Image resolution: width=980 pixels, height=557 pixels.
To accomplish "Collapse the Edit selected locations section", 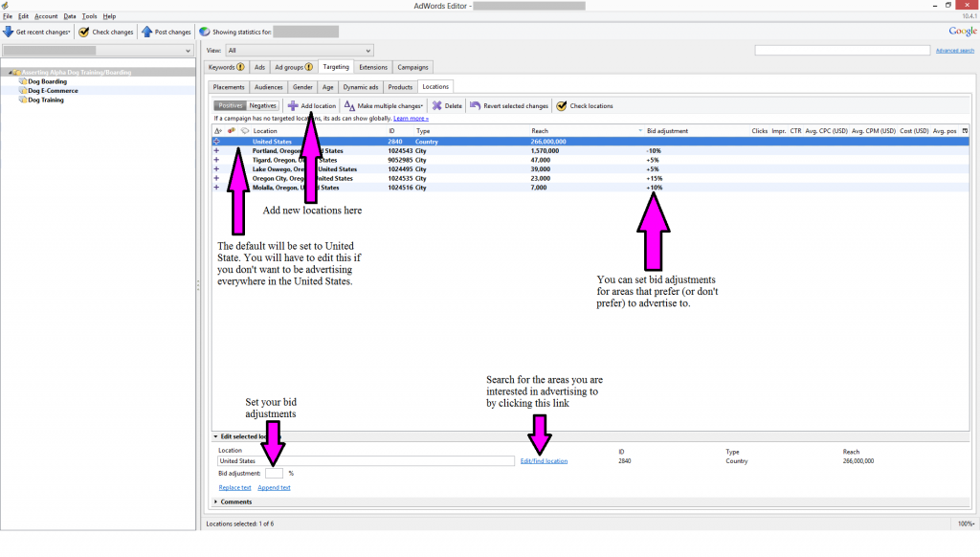I will pyautogui.click(x=215, y=437).
